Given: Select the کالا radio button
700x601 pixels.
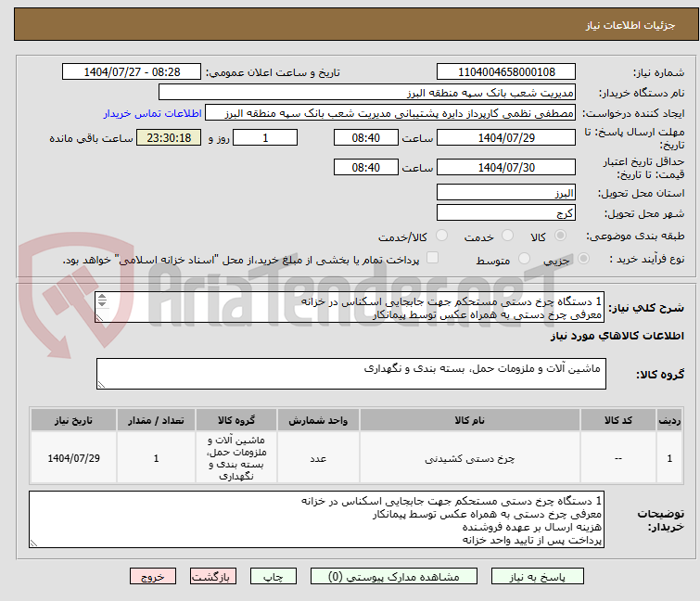Looking at the screenshot, I should tap(560, 236).
